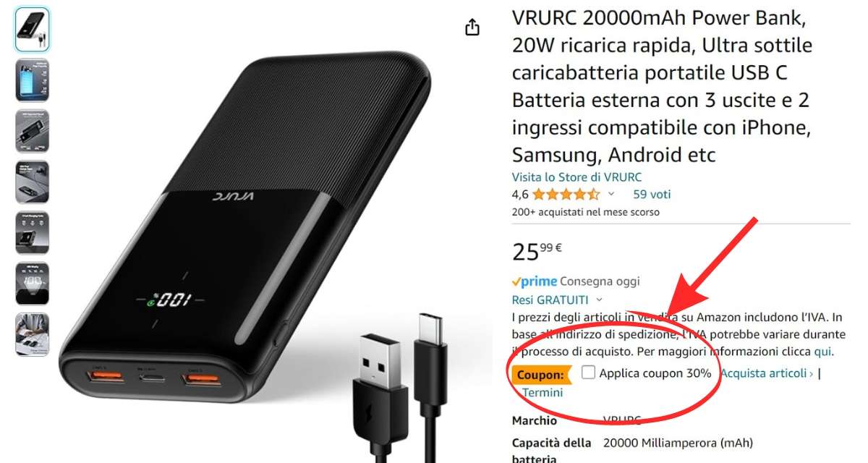Click the 'qui' link for IVA information
868x463 pixels.
[x=823, y=352]
